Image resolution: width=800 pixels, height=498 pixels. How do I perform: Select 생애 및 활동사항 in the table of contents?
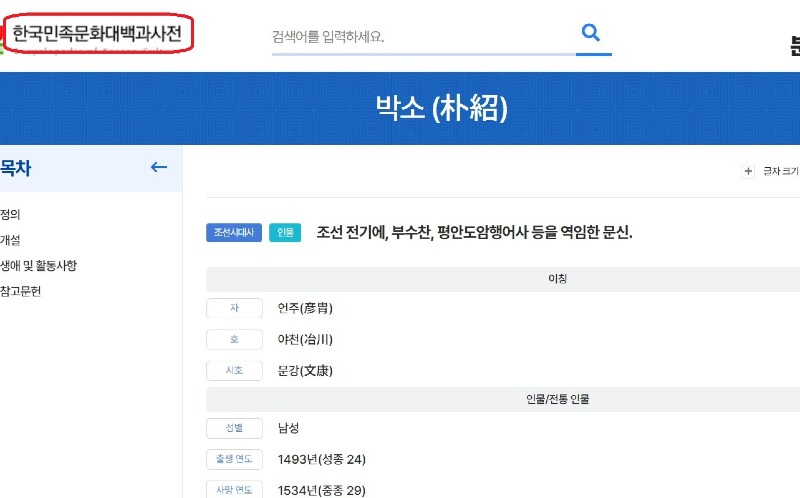[x=38, y=266]
